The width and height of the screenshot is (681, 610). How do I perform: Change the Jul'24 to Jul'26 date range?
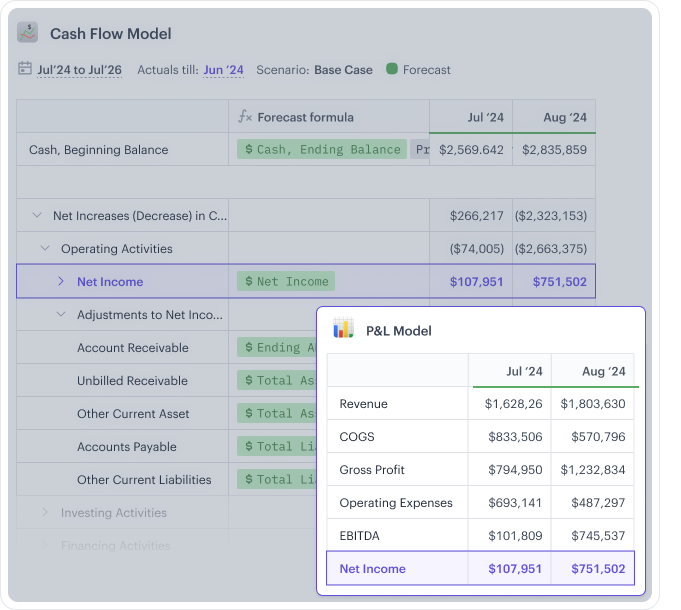point(79,70)
